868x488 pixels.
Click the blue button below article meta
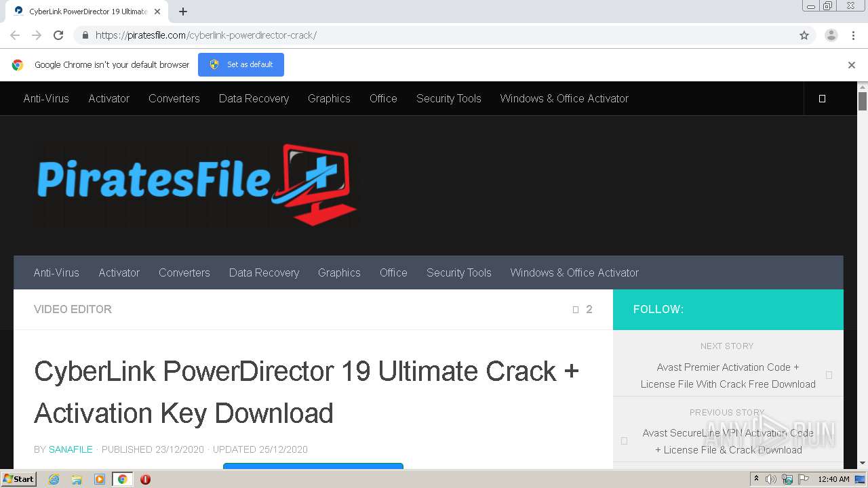coord(313,466)
